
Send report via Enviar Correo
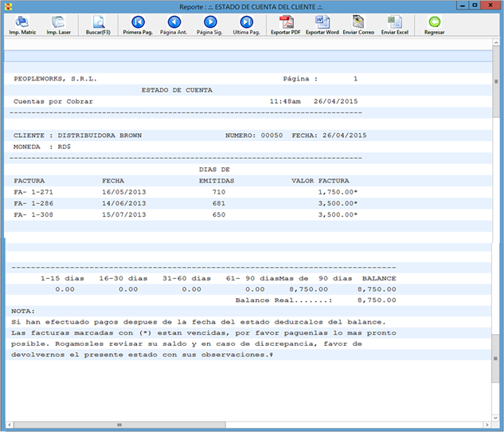click(x=358, y=25)
